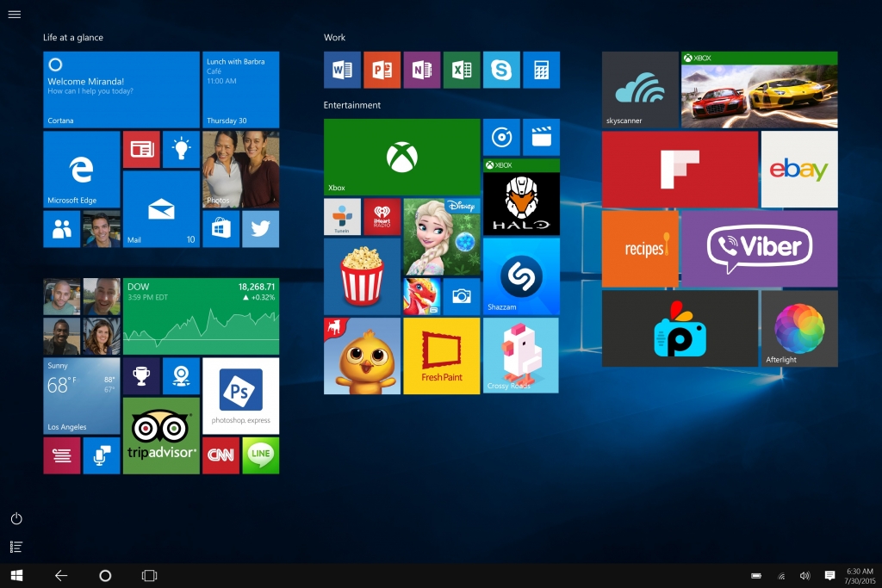This screenshot has width=882, height=588.
Task: Open the iHeart Radio tile
Action: coord(382,216)
